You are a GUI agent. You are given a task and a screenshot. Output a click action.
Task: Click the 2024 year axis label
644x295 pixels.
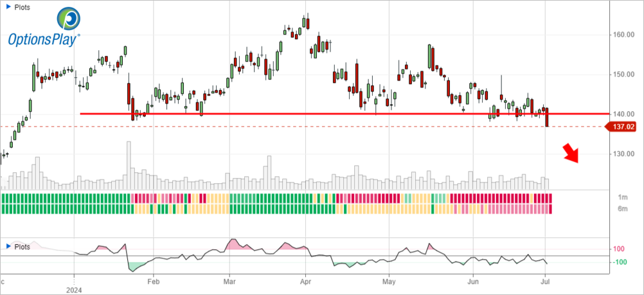point(74,290)
